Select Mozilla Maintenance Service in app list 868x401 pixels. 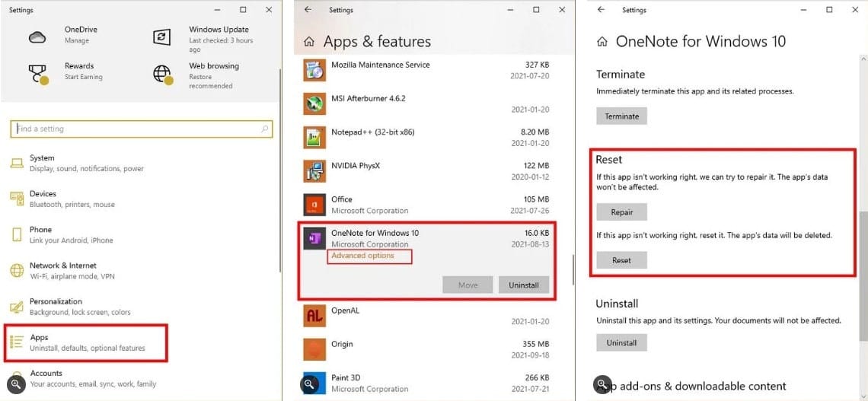click(x=427, y=70)
